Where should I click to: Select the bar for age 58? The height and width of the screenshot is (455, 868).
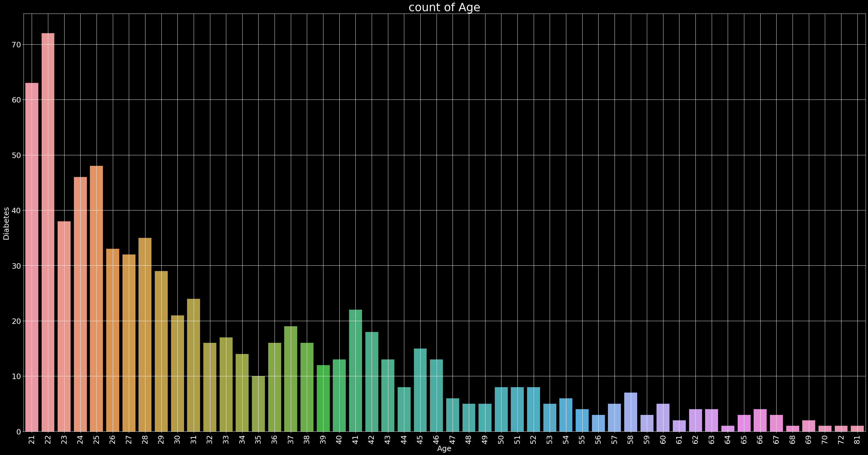[x=631, y=412]
